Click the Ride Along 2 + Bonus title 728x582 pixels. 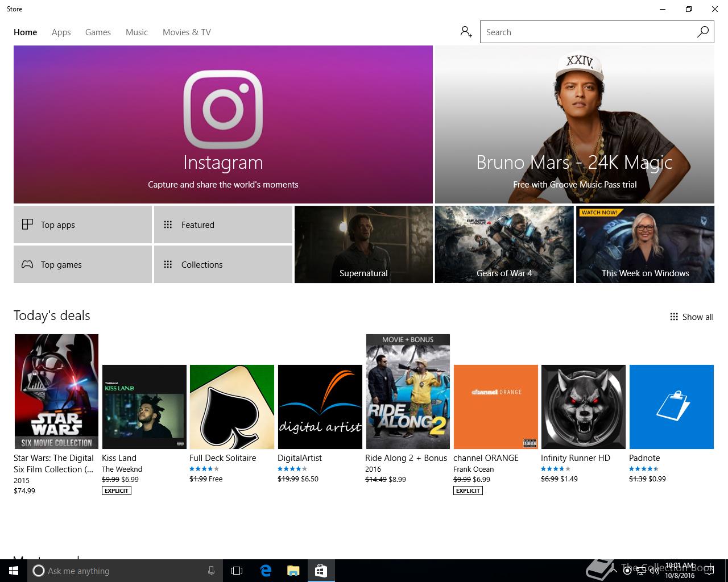(406, 458)
